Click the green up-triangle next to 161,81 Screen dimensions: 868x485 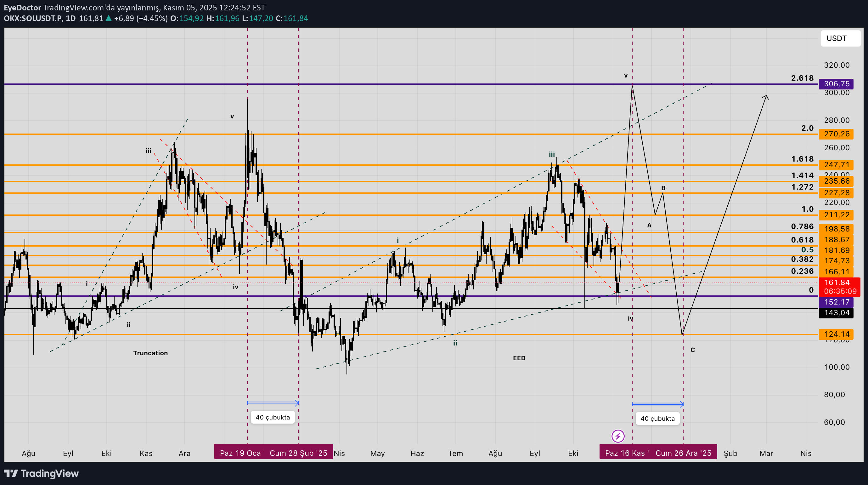click(x=109, y=18)
